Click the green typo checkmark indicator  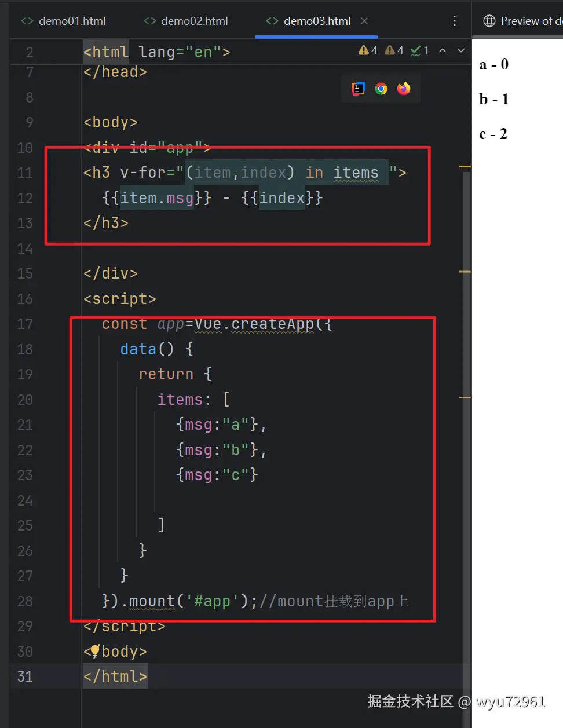tap(420, 51)
